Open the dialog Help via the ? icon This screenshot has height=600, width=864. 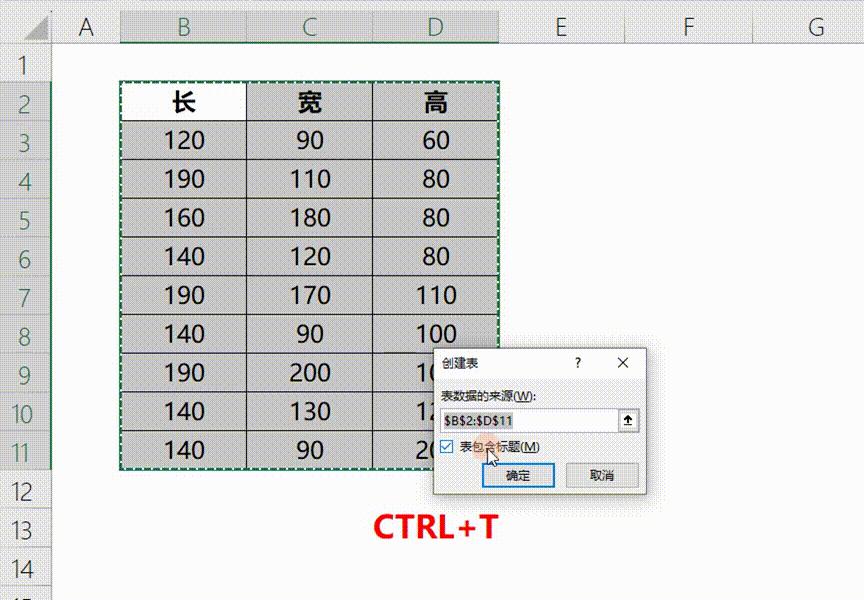577,363
